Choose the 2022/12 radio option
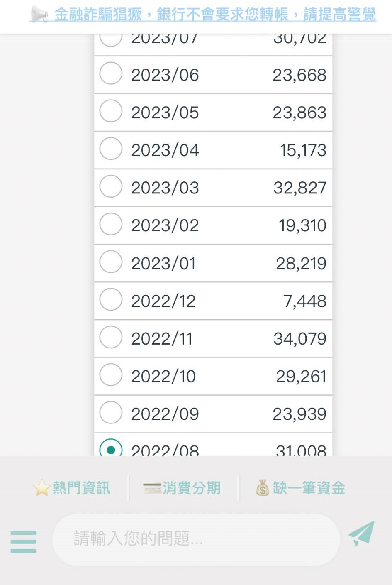The image size is (392, 585). 111,299
